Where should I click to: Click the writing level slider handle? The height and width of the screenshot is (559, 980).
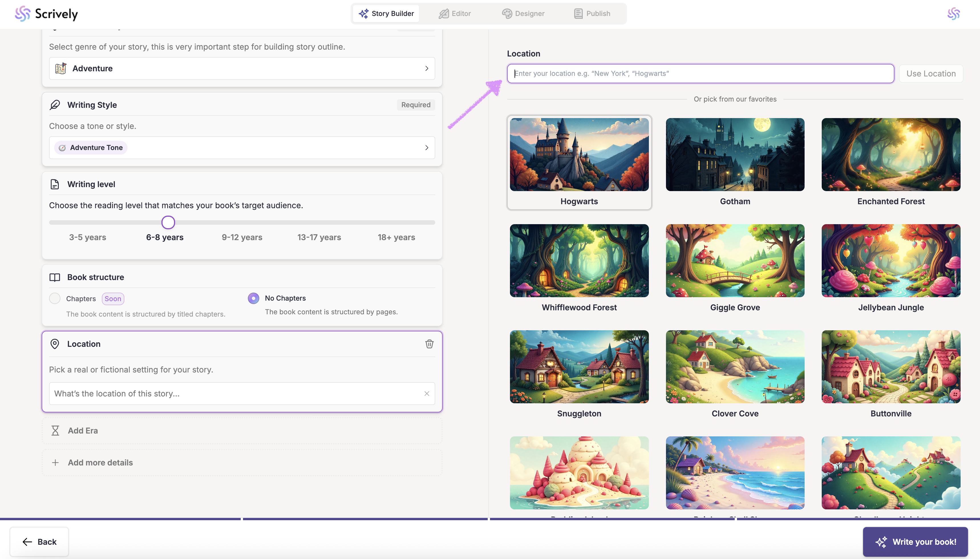click(168, 222)
